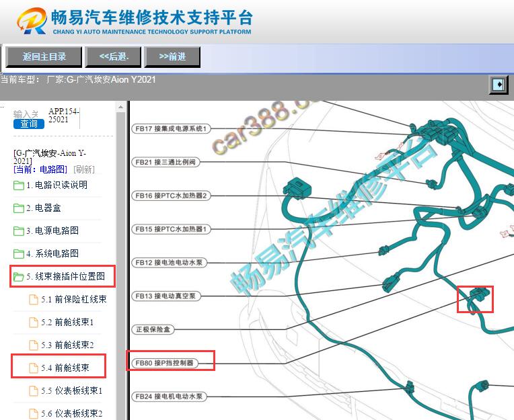Click the FB13 接电动真空泵 label
Viewport: 514px width, 420px height.
pyautogui.click(x=166, y=296)
